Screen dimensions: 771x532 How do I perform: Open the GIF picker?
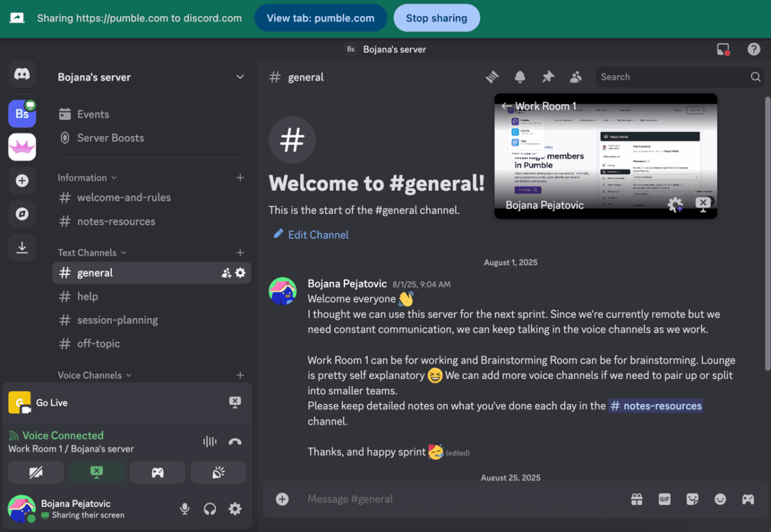pyautogui.click(x=664, y=499)
